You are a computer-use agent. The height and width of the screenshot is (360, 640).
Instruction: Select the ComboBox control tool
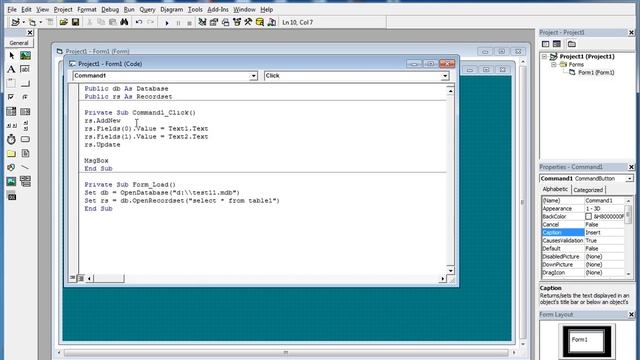[x=11, y=111]
